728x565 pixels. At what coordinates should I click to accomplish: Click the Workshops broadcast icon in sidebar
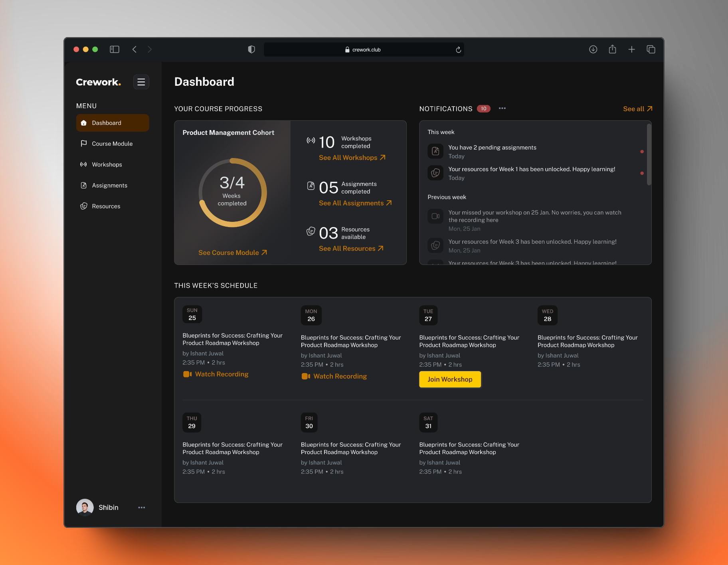coord(84,164)
